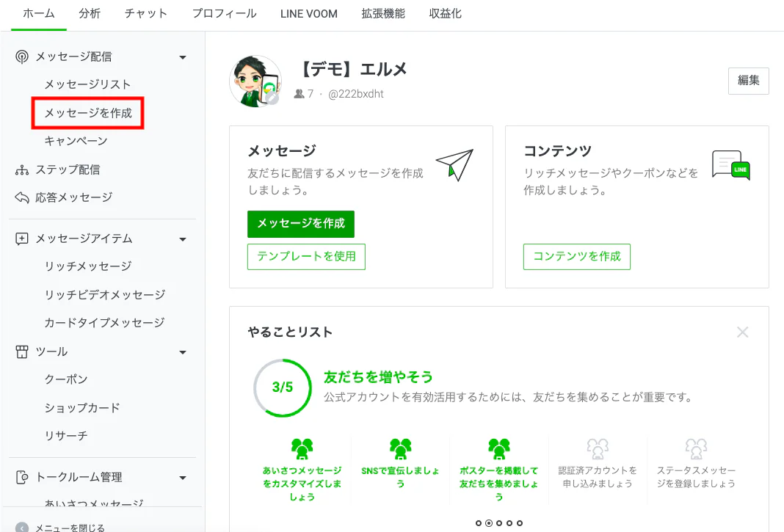Click the あいさつメッセージをカスタマイズ task icon
Screen dimensions: 784x532
pyautogui.click(x=302, y=448)
